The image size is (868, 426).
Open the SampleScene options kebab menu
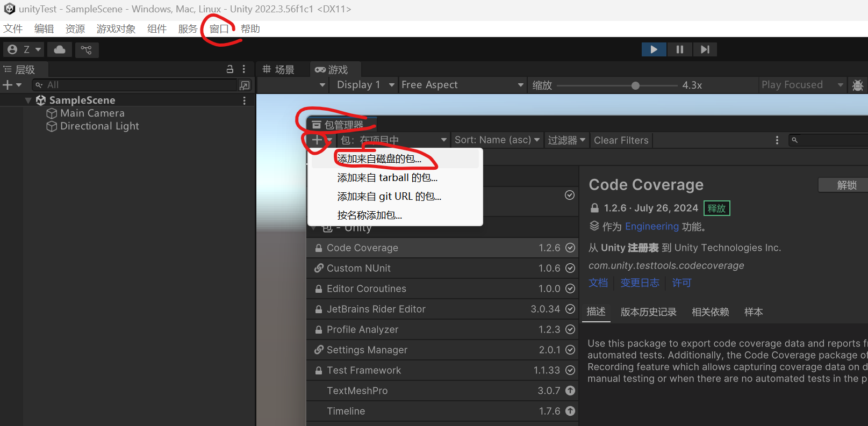click(245, 100)
